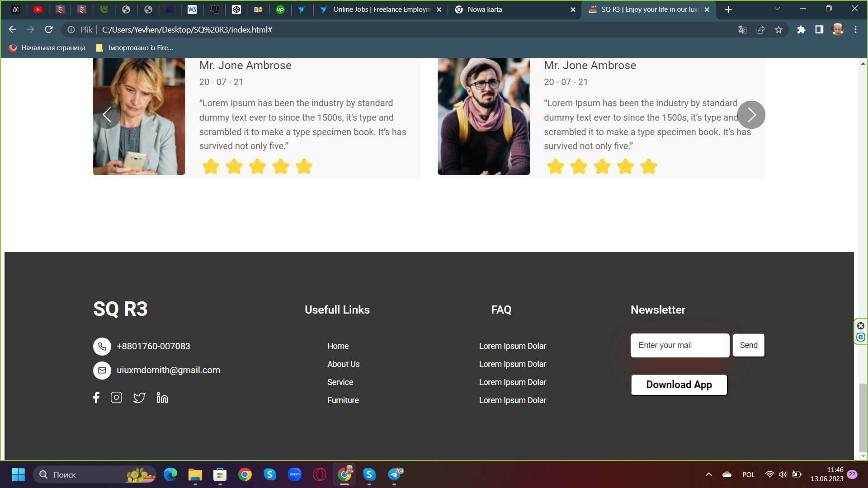Launch Microsoft Edge from taskbar
The width and height of the screenshot is (868, 488).
170,475
